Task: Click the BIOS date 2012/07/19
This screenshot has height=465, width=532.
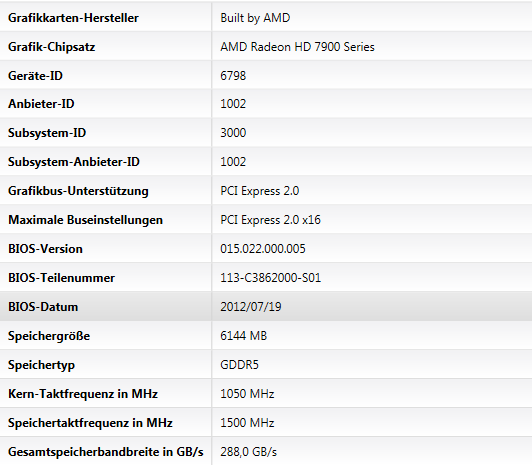Action: (x=251, y=307)
